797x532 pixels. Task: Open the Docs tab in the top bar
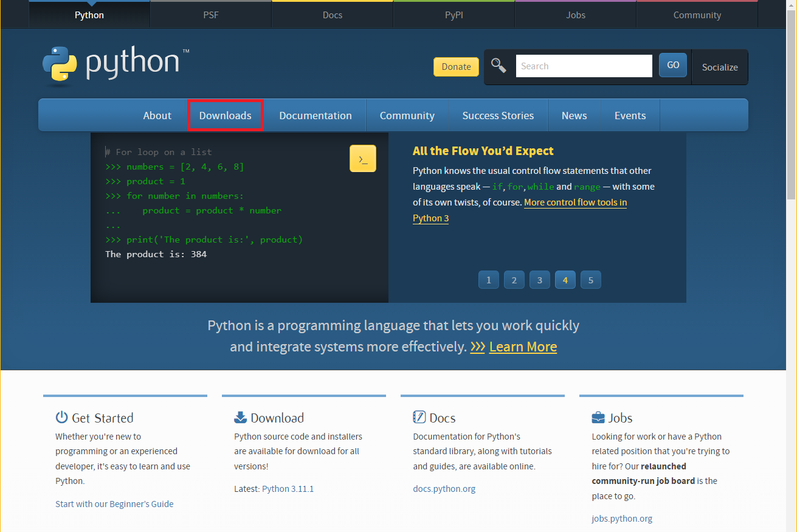tap(333, 15)
